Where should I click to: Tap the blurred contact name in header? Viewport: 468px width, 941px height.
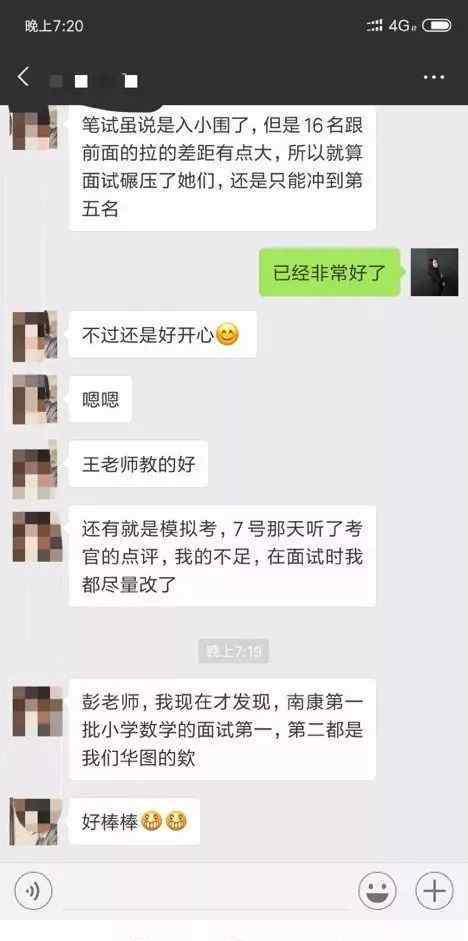tap(93, 80)
